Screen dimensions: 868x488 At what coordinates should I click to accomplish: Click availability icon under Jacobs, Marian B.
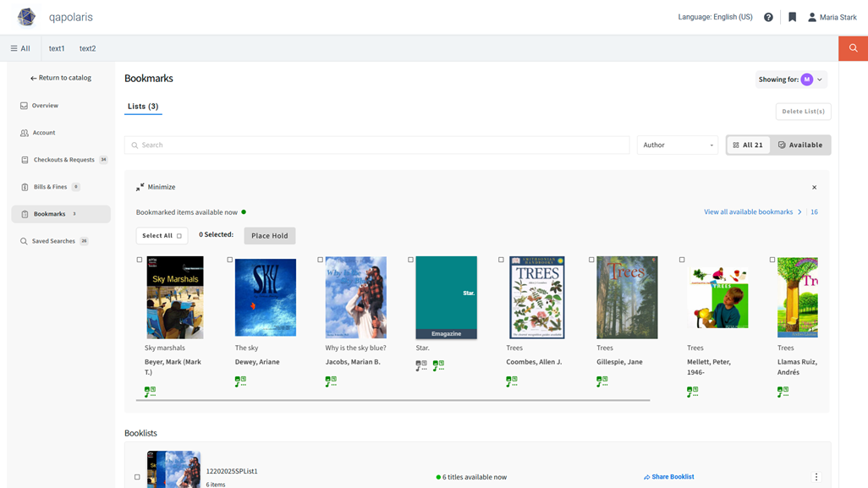331,381
